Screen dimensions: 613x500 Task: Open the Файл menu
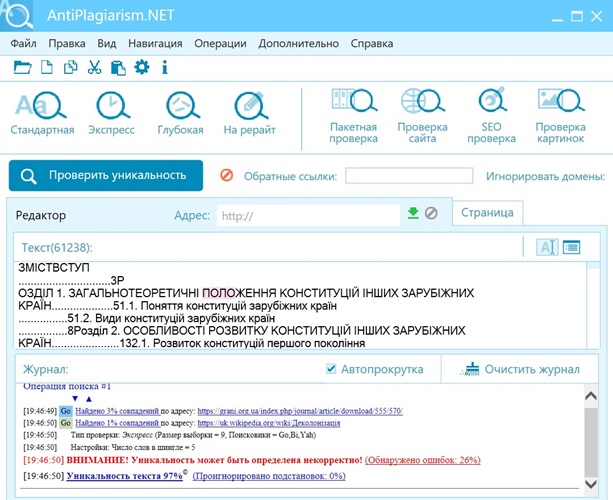(x=23, y=43)
